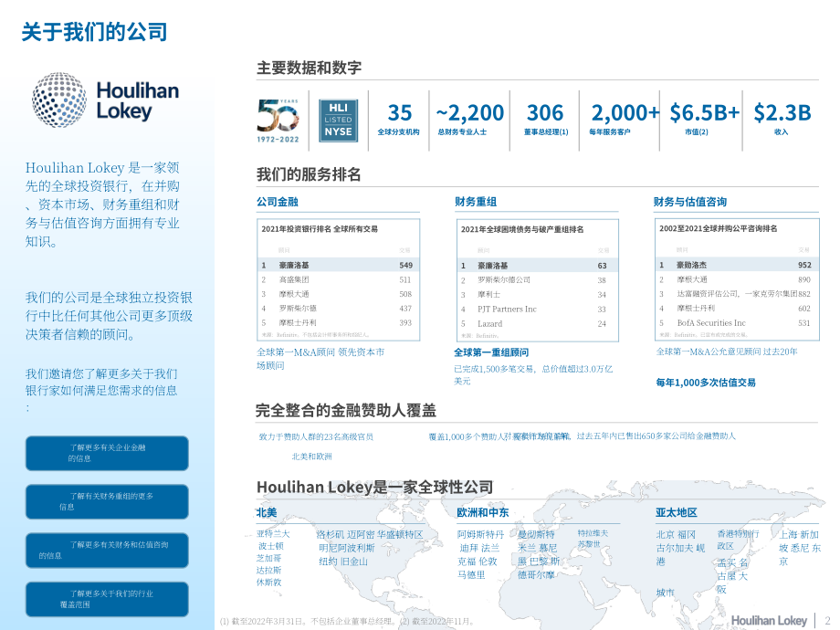
Task: Select the 摩根士丹利 393 row
Action: 338,323
